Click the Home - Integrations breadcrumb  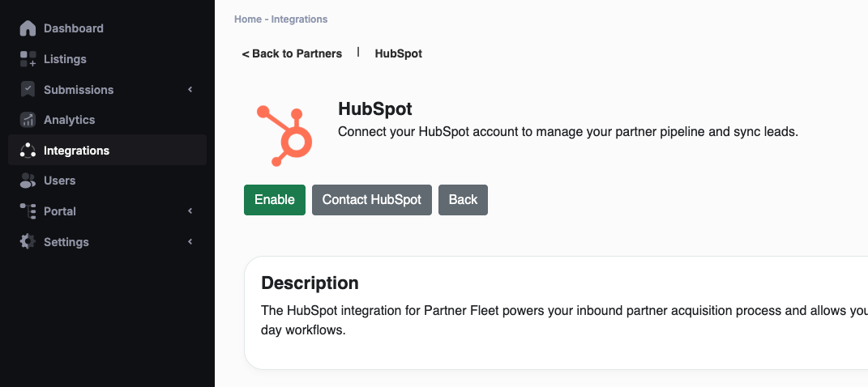pos(280,19)
